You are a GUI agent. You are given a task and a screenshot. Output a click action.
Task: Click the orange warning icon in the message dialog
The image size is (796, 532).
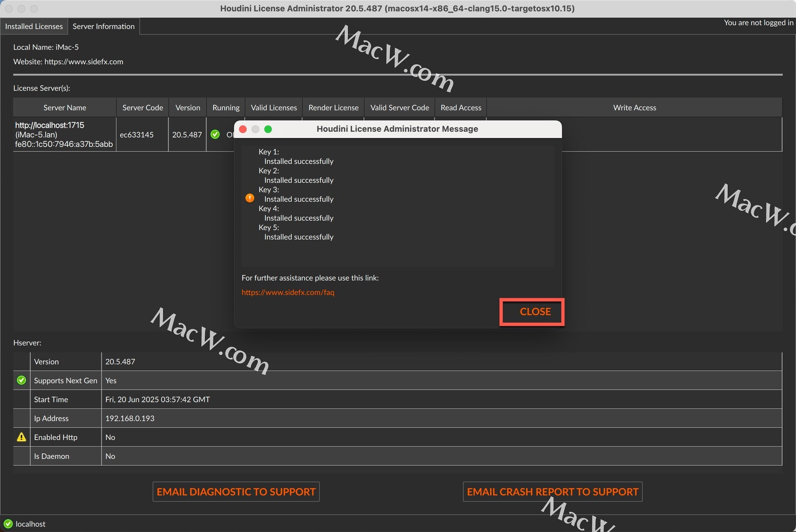250,198
